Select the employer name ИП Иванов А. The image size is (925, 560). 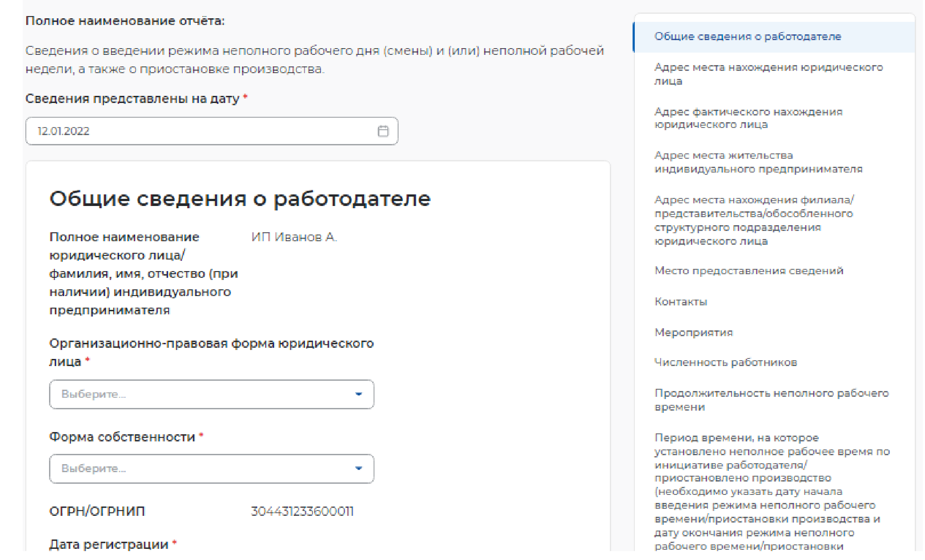(294, 237)
